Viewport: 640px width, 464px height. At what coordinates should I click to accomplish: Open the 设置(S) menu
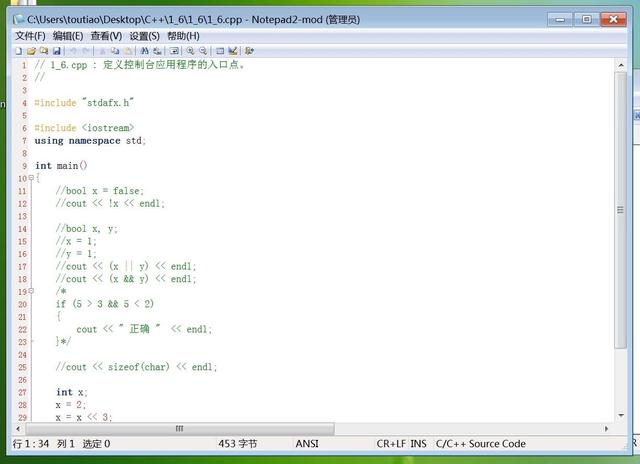(144, 36)
